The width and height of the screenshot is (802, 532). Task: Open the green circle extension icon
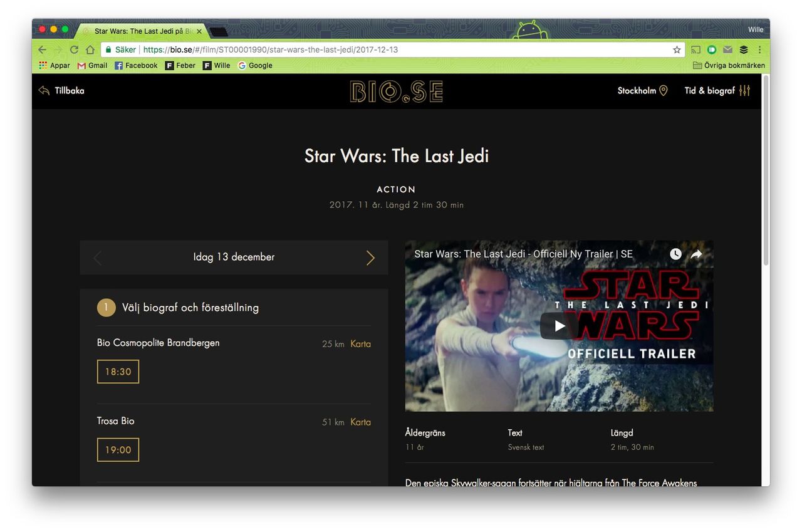[712, 50]
